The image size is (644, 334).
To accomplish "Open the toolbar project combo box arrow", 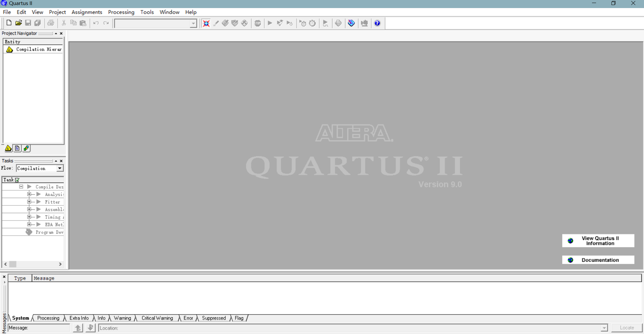I will click(193, 23).
